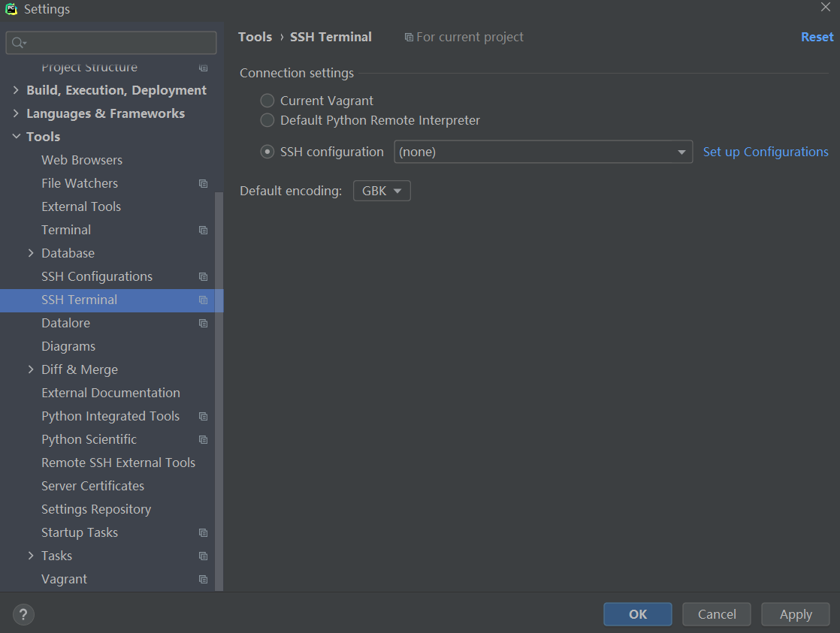
Task: Open SSH Configurations settings page
Action: [97, 276]
